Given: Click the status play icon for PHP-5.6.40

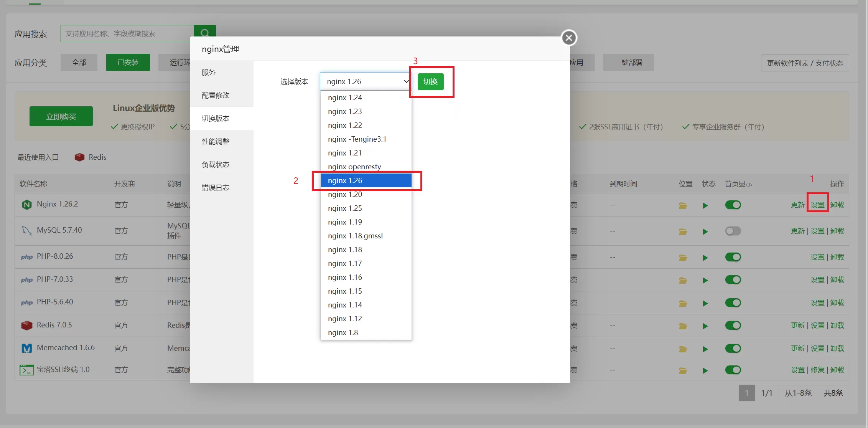Looking at the screenshot, I should coord(705,303).
